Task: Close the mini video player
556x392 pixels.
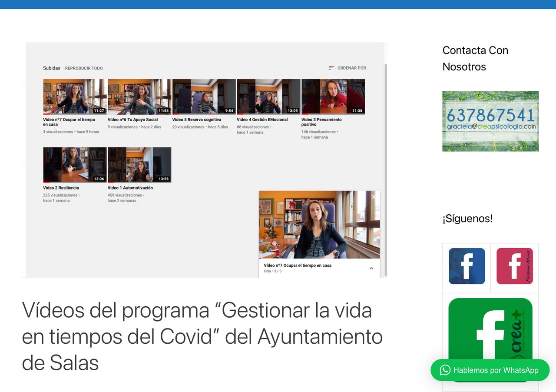Action: (x=374, y=197)
